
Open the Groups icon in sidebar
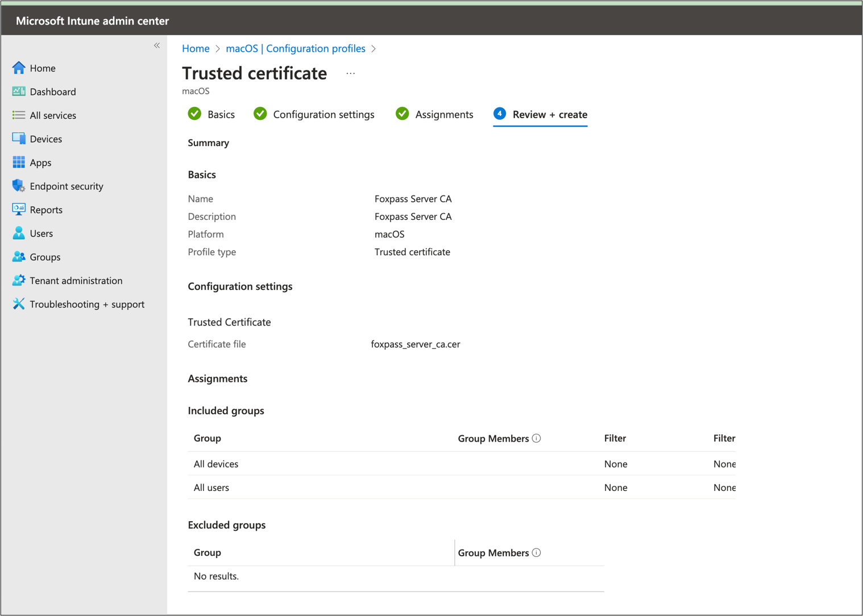coord(19,257)
